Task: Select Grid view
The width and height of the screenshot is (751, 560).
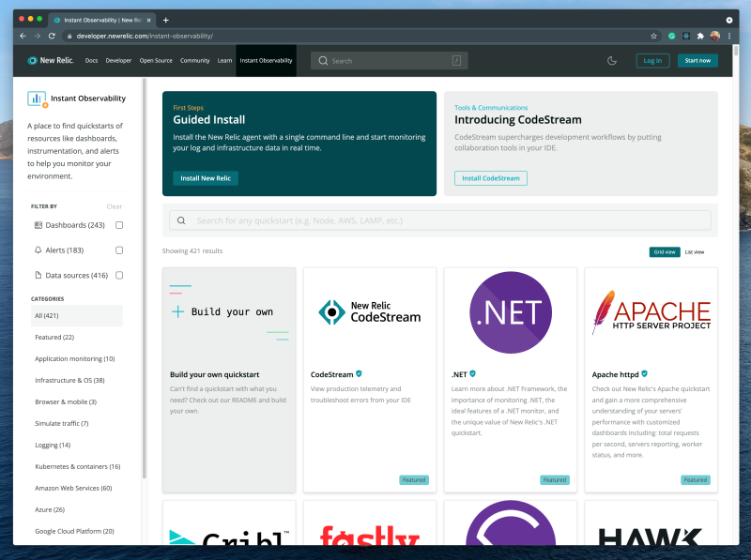Action: 664,251
